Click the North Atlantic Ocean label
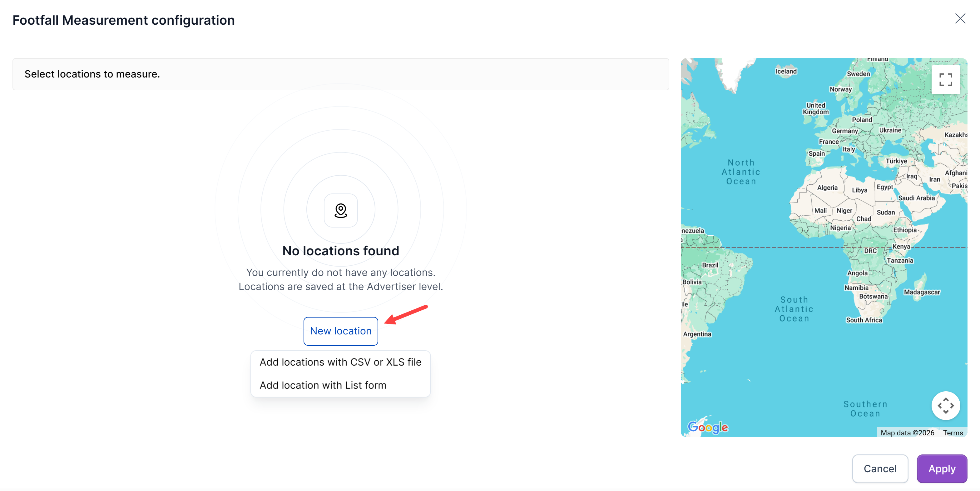Viewport: 980px width, 491px height. 741,172
